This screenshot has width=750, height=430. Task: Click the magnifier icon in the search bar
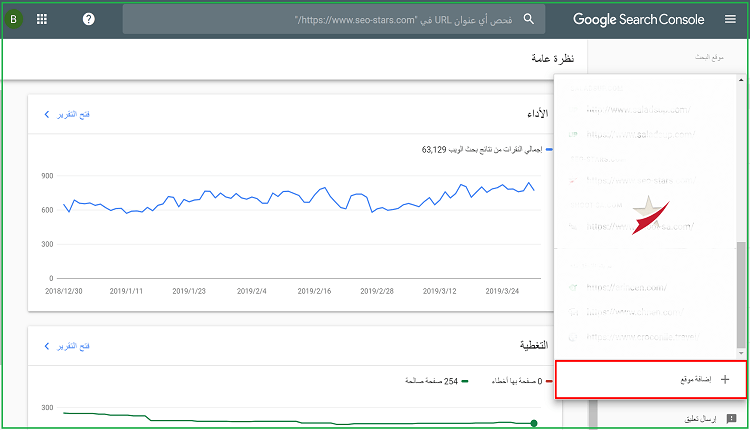tap(529, 19)
